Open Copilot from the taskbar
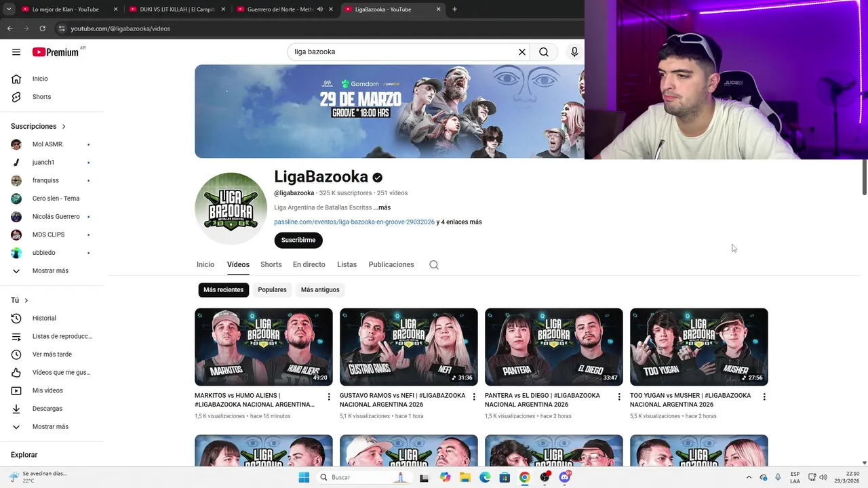868x488 pixels. (445, 477)
